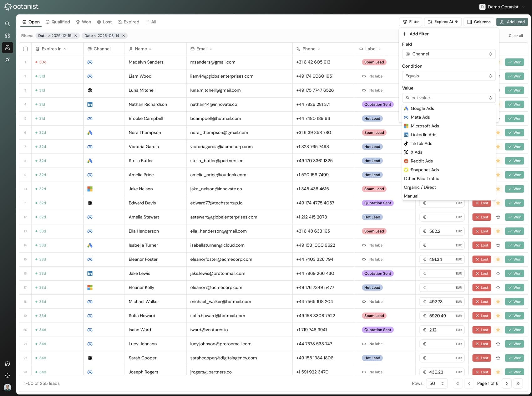Image resolution: width=532 pixels, height=396 pixels.
Task: Click the Add Lead button
Action: click(512, 22)
